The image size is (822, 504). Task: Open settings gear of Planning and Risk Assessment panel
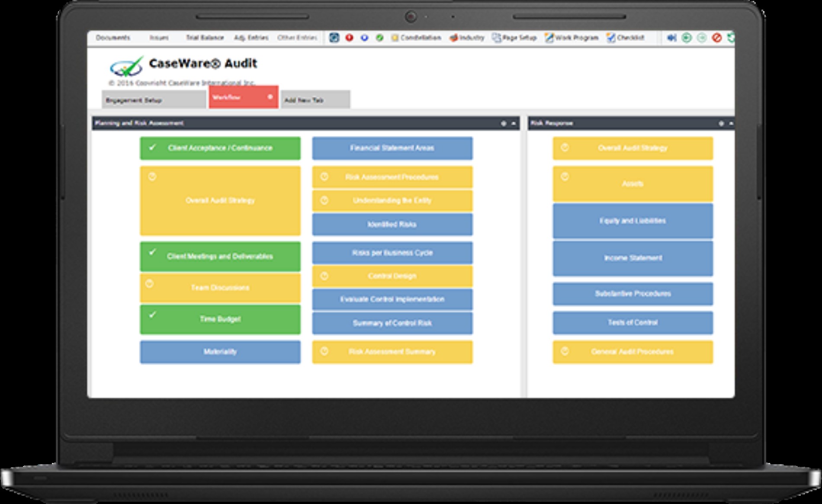(503, 123)
